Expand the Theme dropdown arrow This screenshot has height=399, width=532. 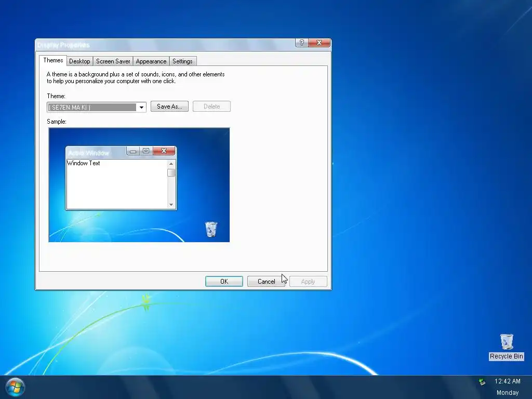[x=141, y=108]
